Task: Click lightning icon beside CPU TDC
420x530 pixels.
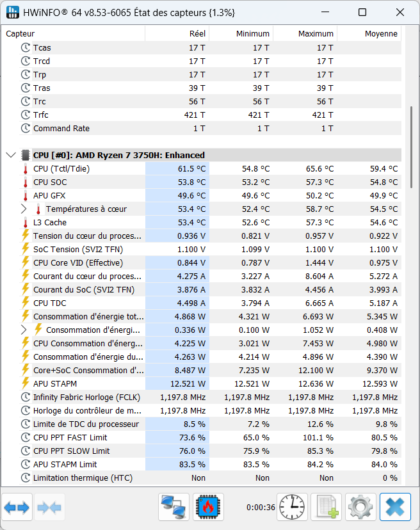Action: [x=26, y=303]
